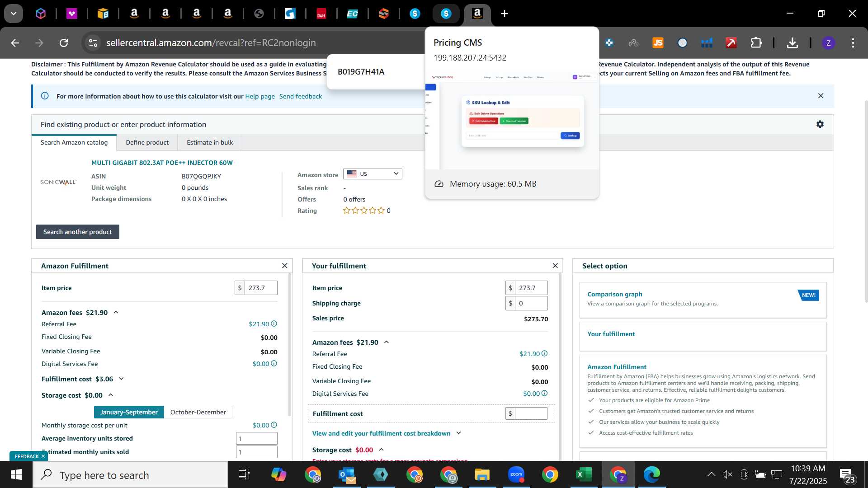The image size is (868, 488).
Task: Reload the page with the refresh icon
Action: (x=64, y=43)
